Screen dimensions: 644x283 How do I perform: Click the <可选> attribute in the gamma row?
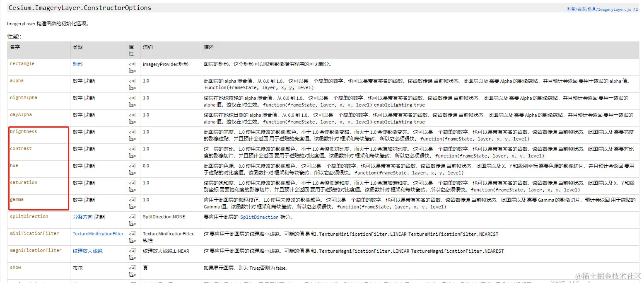(132, 203)
